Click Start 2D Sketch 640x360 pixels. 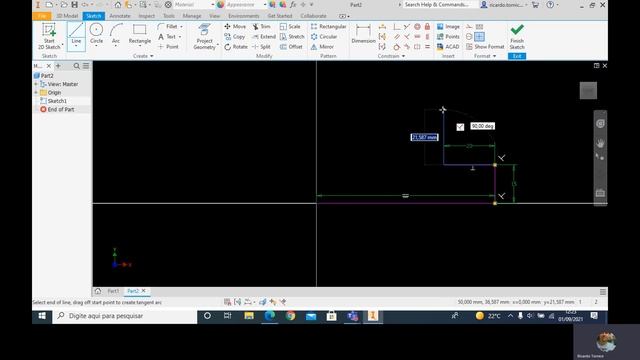pyautogui.click(x=49, y=36)
